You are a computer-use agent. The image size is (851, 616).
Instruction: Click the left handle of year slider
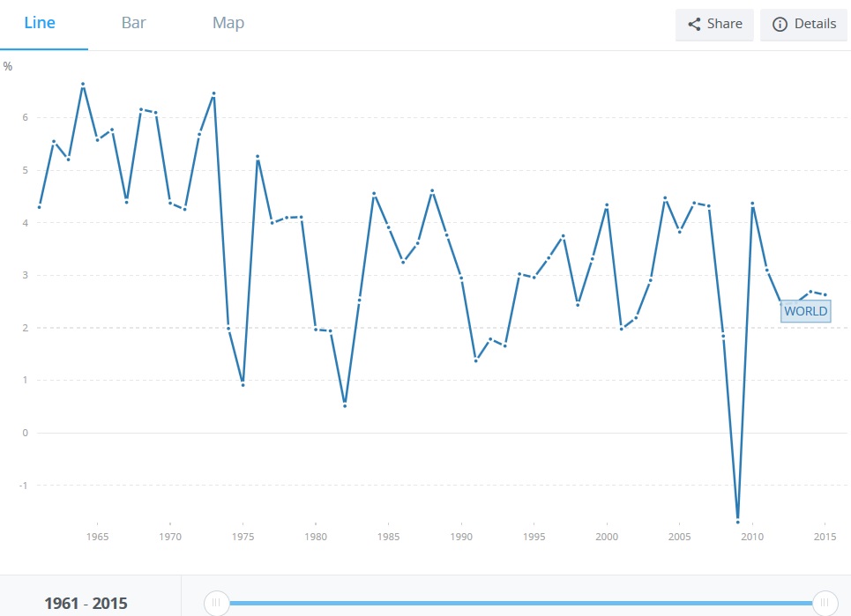click(216, 603)
